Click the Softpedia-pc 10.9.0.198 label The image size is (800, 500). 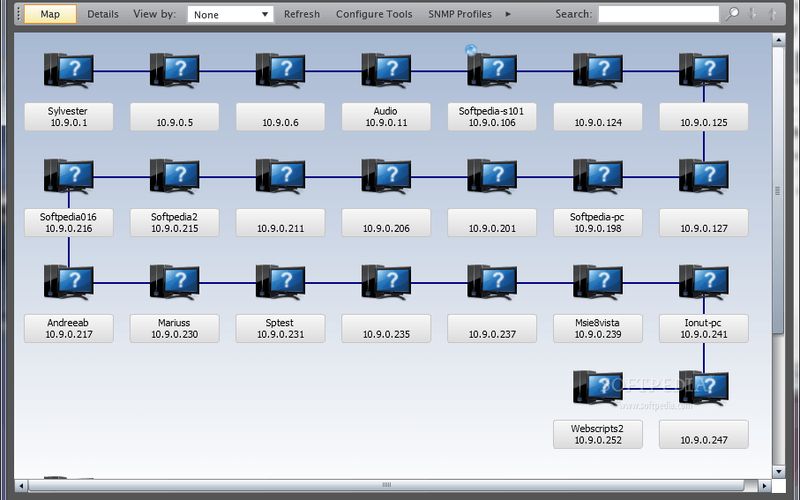tap(598, 222)
